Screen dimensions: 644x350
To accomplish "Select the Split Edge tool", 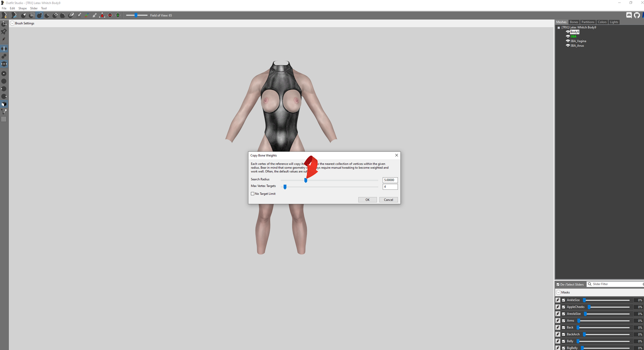I will pyautogui.click(x=118, y=15).
